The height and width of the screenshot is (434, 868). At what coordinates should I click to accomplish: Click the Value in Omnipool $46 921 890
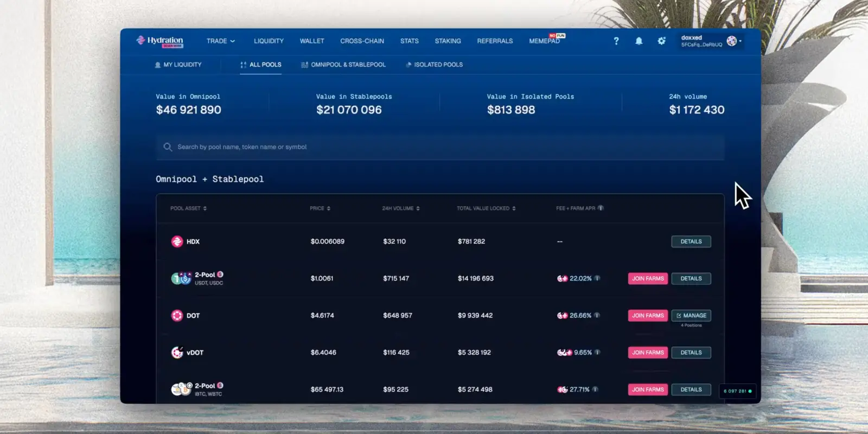pyautogui.click(x=188, y=110)
